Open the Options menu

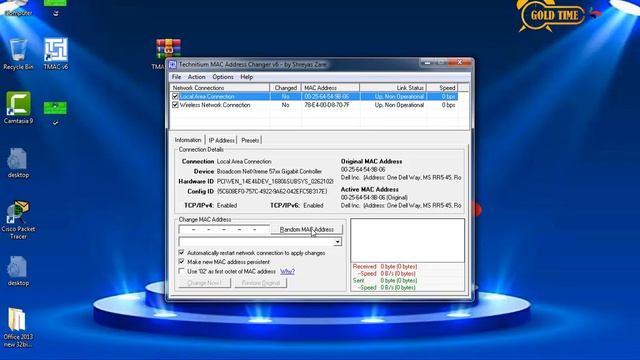tap(223, 77)
